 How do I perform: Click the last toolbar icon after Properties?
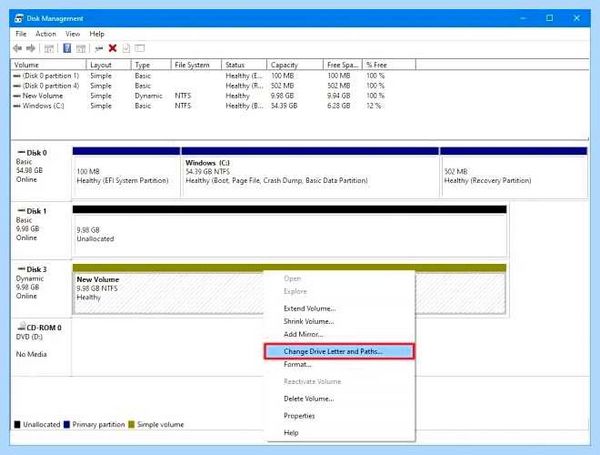pos(140,48)
